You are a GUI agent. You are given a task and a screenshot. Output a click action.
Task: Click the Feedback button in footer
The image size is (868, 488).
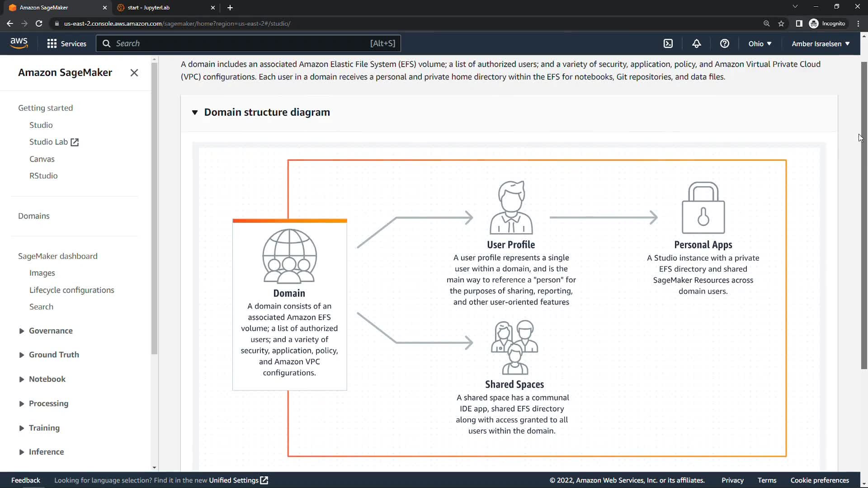(26, 480)
